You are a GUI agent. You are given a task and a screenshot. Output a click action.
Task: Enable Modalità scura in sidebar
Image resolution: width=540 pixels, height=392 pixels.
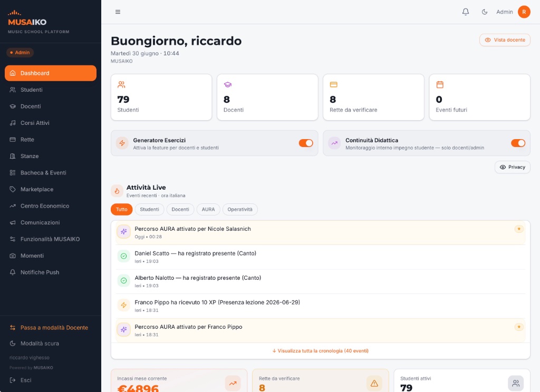(x=51, y=344)
